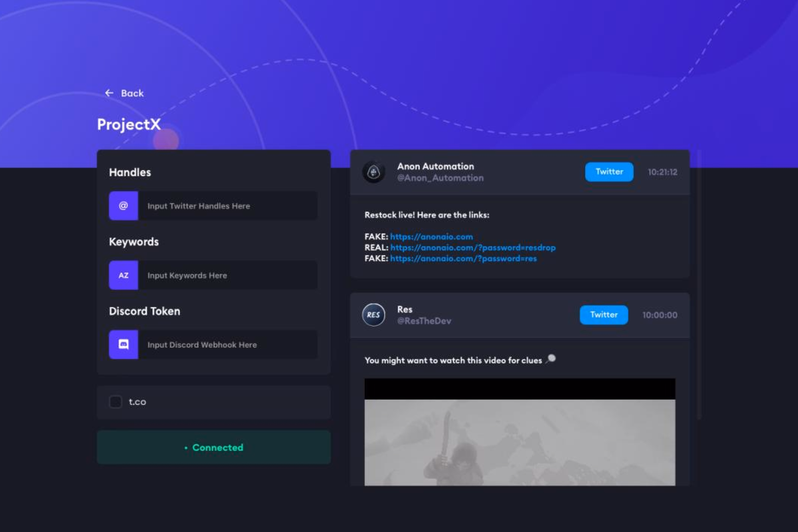Click the AZ keywords icon
The width and height of the screenshot is (798, 532).
123,275
